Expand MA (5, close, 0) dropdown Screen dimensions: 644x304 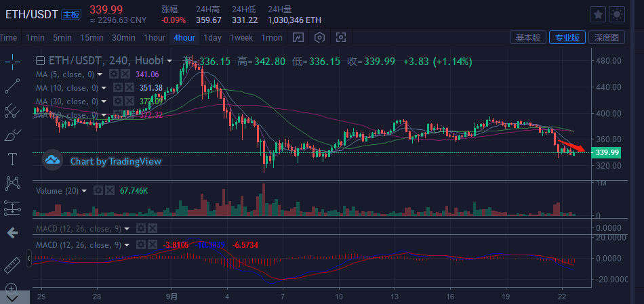(x=100, y=74)
